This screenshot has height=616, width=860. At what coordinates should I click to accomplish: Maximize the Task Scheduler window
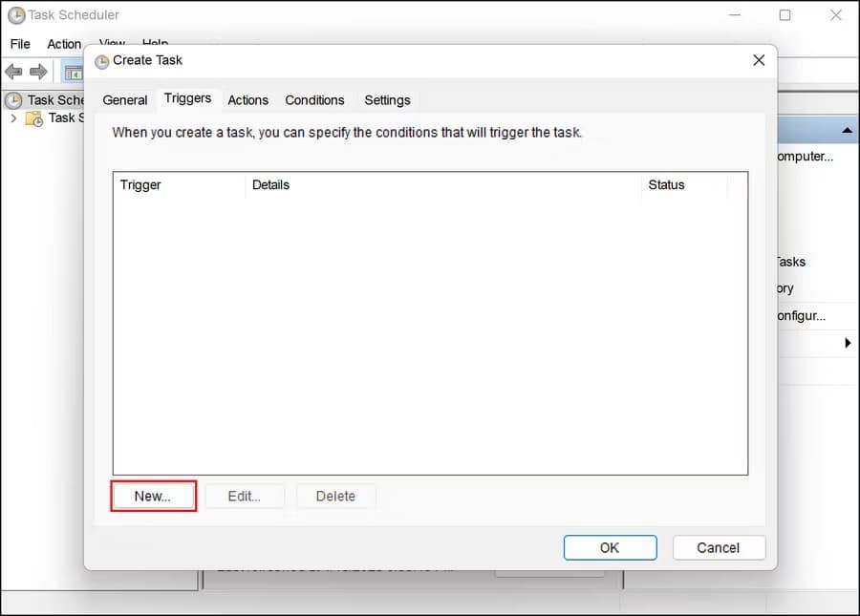785,14
